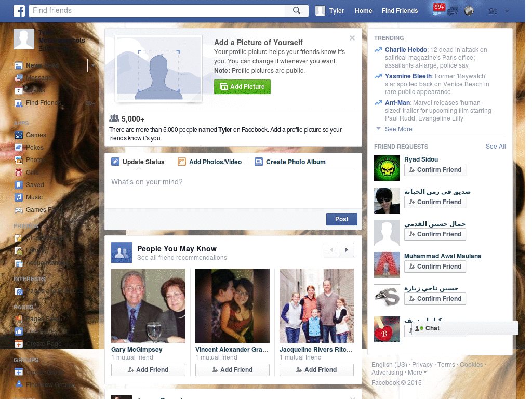Open Ant-Man trending topic
The width and height of the screenshot is (532, 399).
coord(397,102)
